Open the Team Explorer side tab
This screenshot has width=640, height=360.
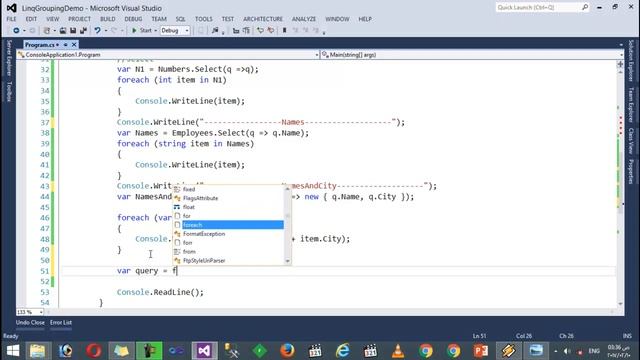tap(631, 104)
